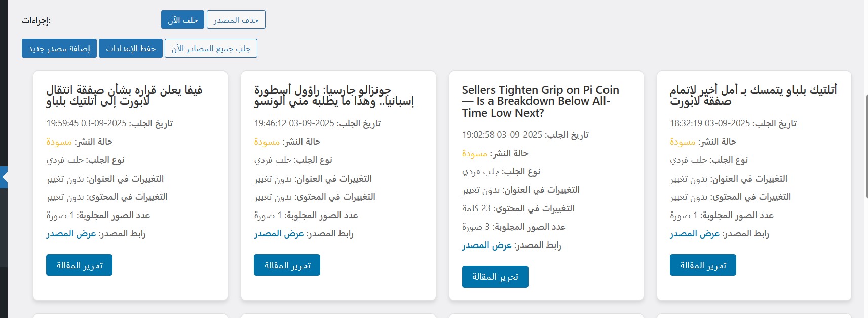Edit the أتلتيك بلباو يتمسك article
868x318 pixels.
tap(703, 265)
